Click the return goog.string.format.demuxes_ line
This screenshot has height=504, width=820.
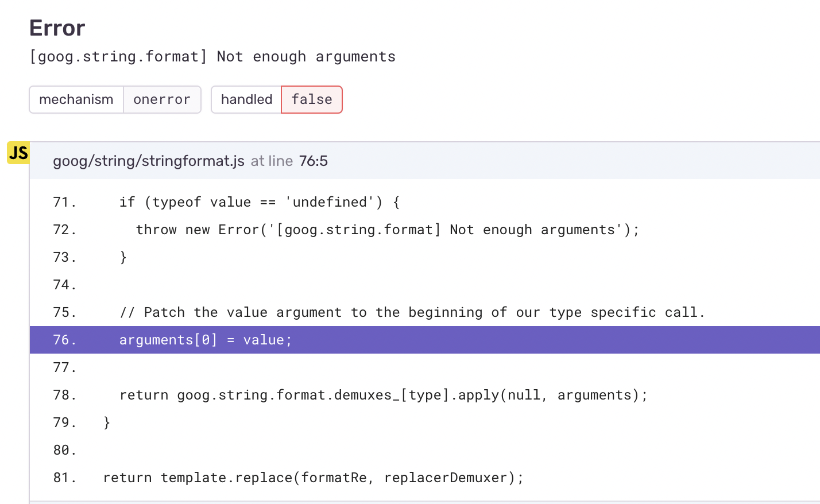point(383,394)
